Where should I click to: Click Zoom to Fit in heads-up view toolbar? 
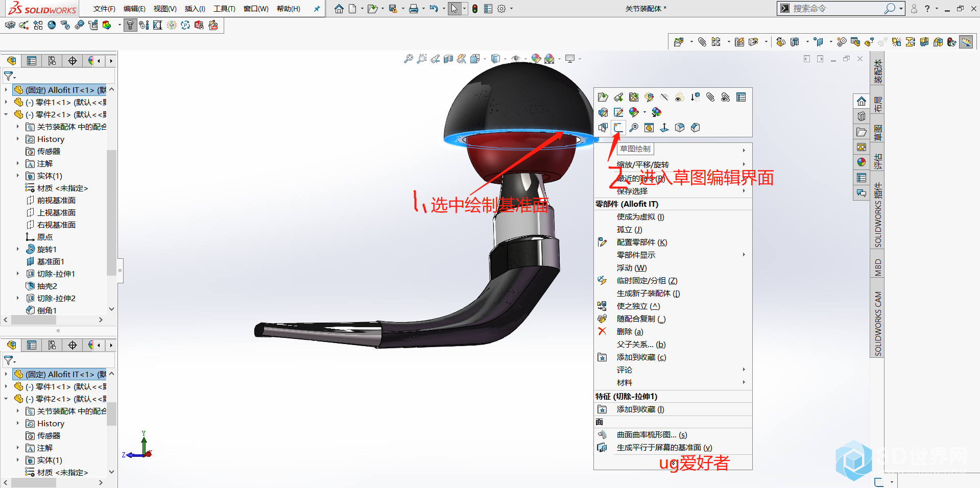pos(409,59)
